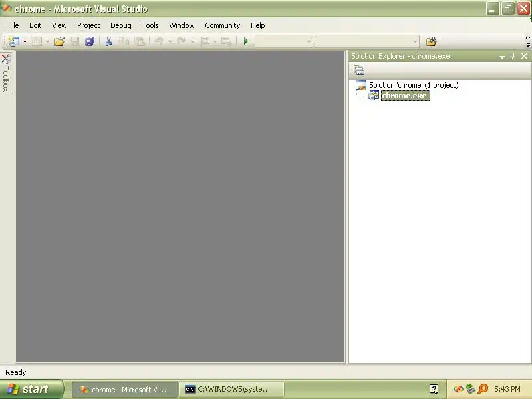Screen dimensions: 532x399
Task: Open the New Project dropdown arrow
Action: tap(25, 41)
